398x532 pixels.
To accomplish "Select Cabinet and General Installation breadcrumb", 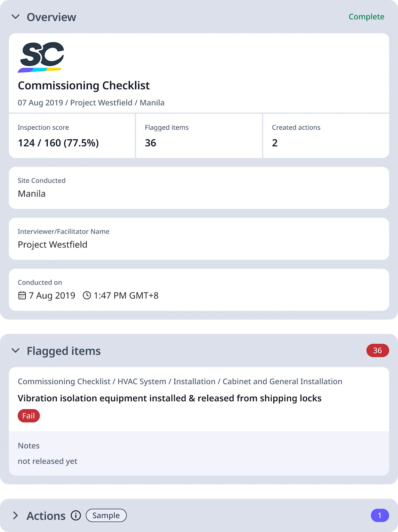I will 282,381.
